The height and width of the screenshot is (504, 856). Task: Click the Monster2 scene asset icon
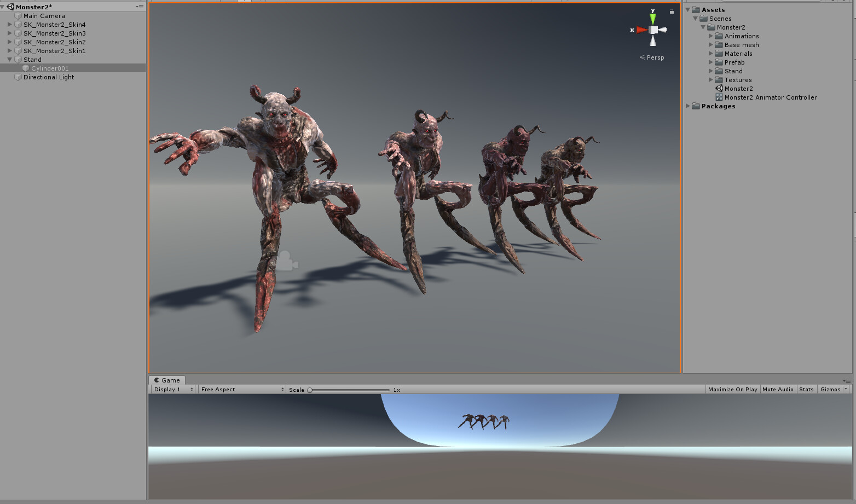point(719,88)
